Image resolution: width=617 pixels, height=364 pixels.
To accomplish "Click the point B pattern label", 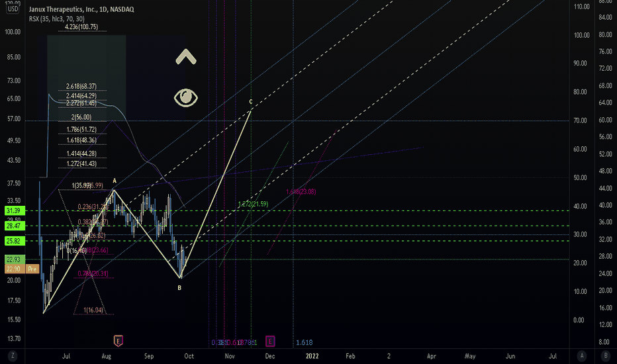I will 179,288.
